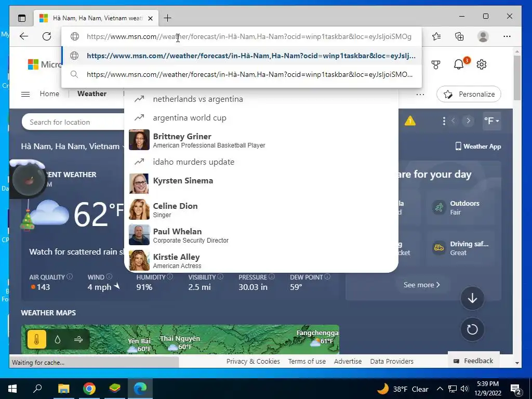Open the Driving safety Great card
This screenshot has height=399, width=532.
coord(460,248)
